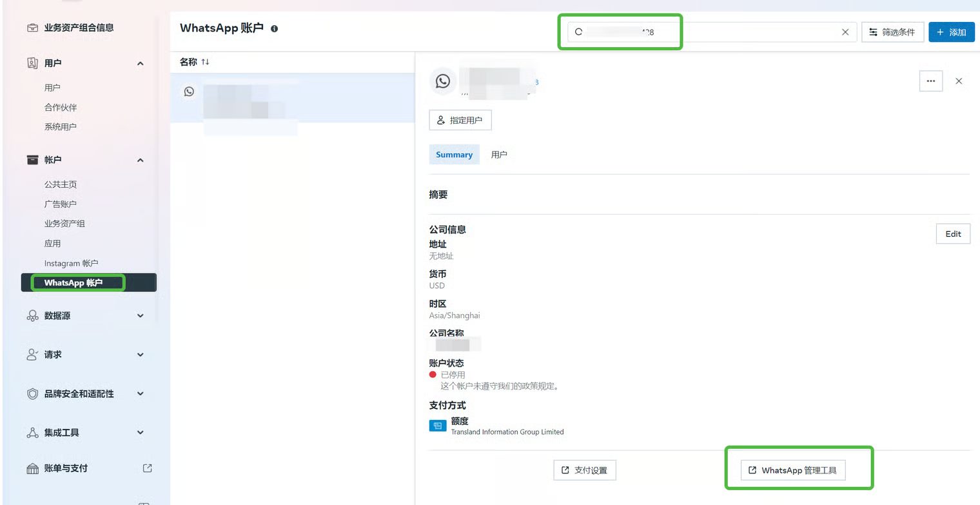Screen dimensions: 980x505
Task: Click the WhatsApp avatar in detail panel
Action: (x=443, y=81)
